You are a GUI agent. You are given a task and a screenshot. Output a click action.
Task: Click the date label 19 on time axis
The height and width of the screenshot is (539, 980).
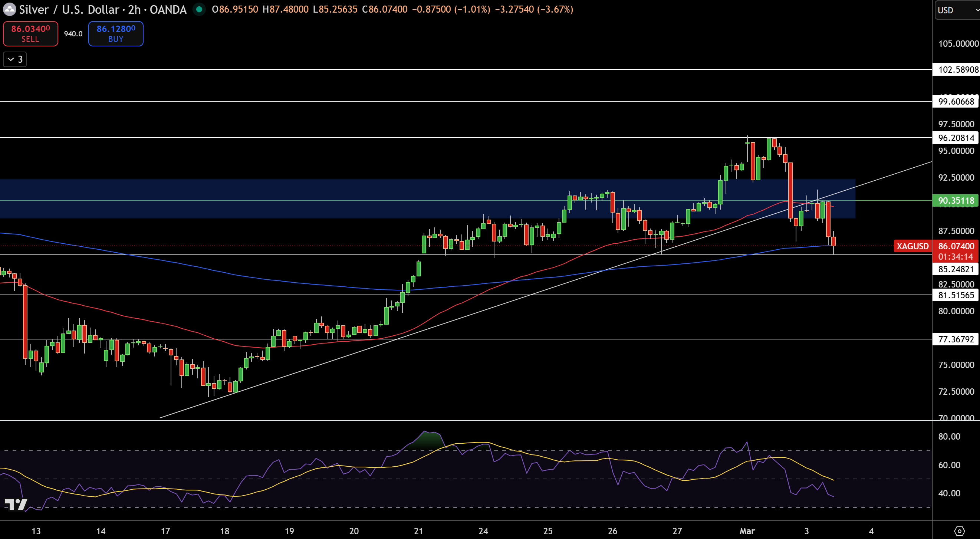[x=289, y=531]
